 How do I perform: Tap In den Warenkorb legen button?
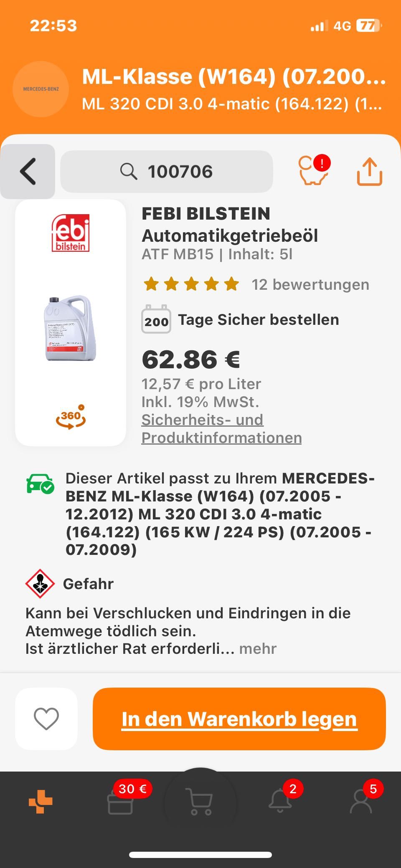[239, 719]
